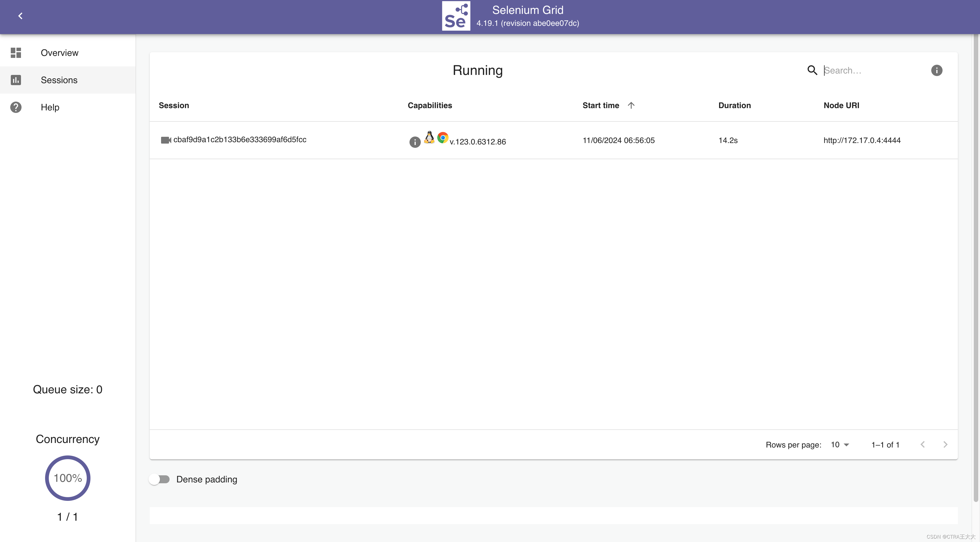Open the Overview menu item

coord(59,53)
